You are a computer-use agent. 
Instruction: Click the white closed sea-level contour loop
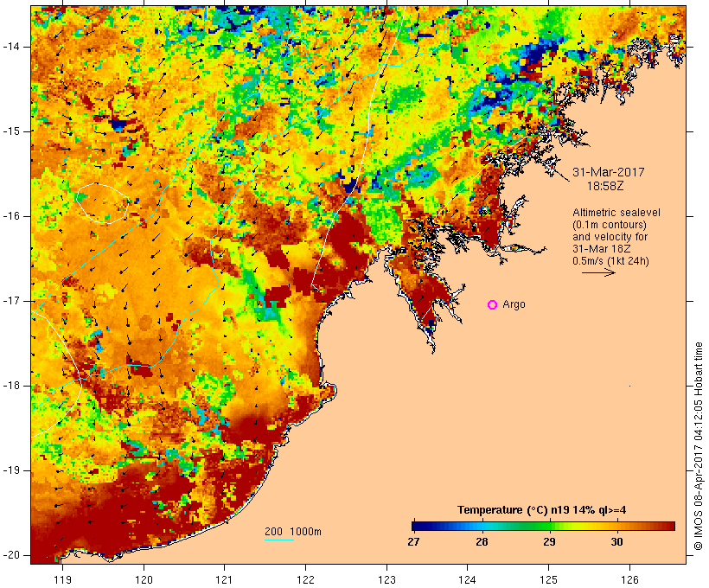pos(103,203)
